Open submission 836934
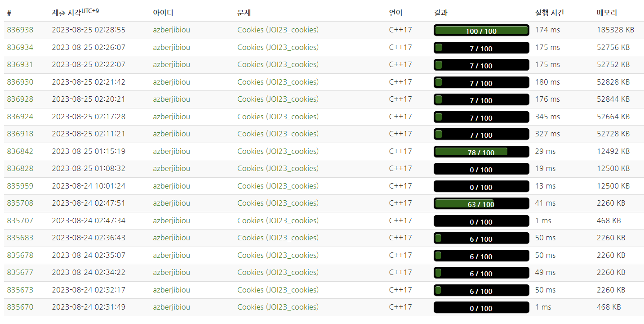Screen dimensions: 644x324 20,47
